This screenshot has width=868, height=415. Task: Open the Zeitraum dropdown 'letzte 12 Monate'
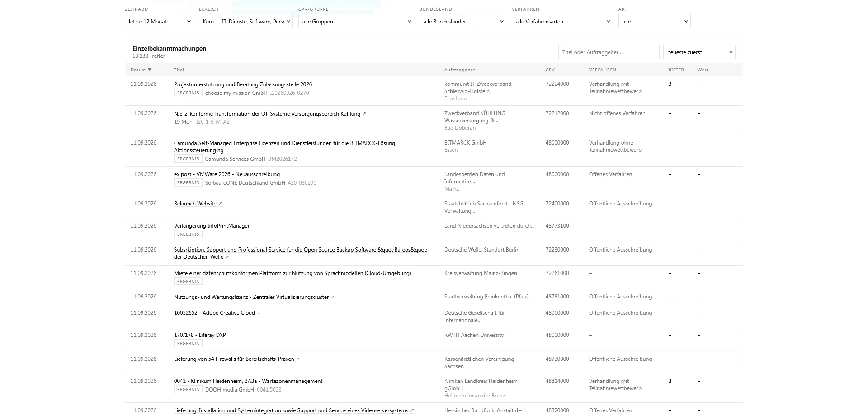pyautogui.click(x=159, y=21)
